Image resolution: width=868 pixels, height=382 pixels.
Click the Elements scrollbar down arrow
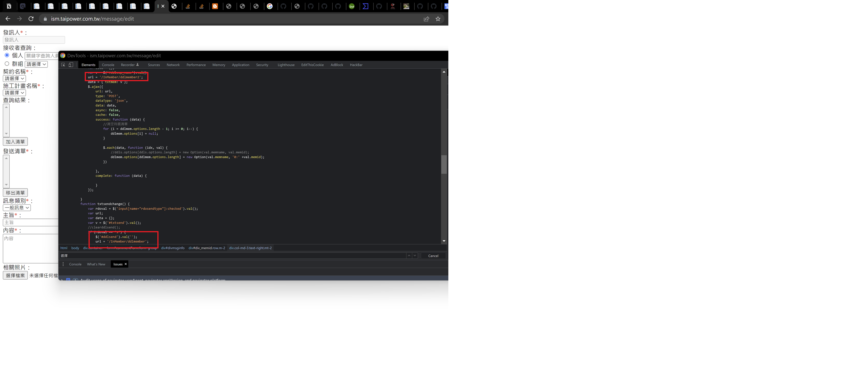click(444, 241)
